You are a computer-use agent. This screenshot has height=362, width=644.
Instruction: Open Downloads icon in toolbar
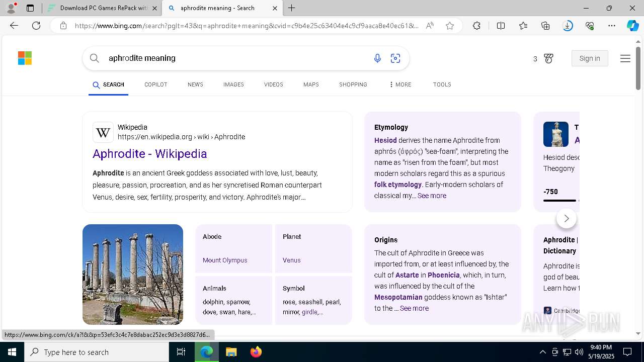(568, 26)
